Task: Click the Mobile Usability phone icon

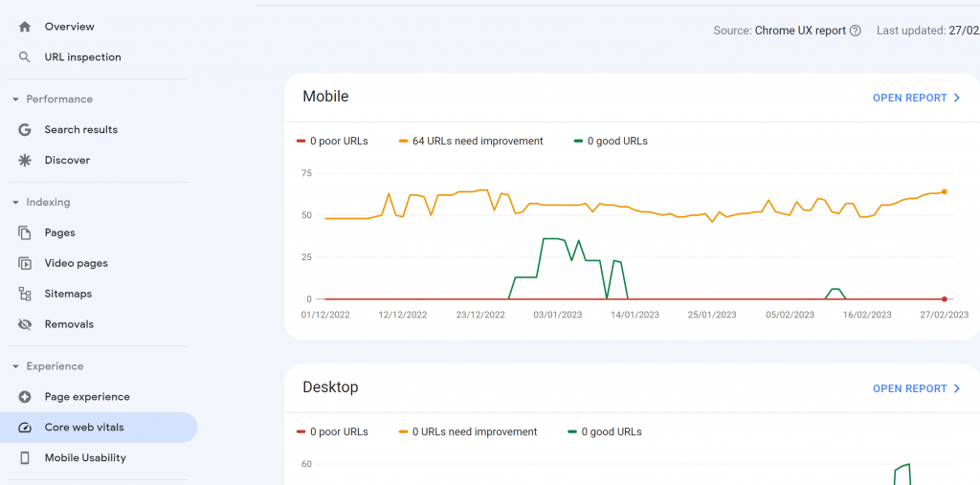Action: pos(24,458)
